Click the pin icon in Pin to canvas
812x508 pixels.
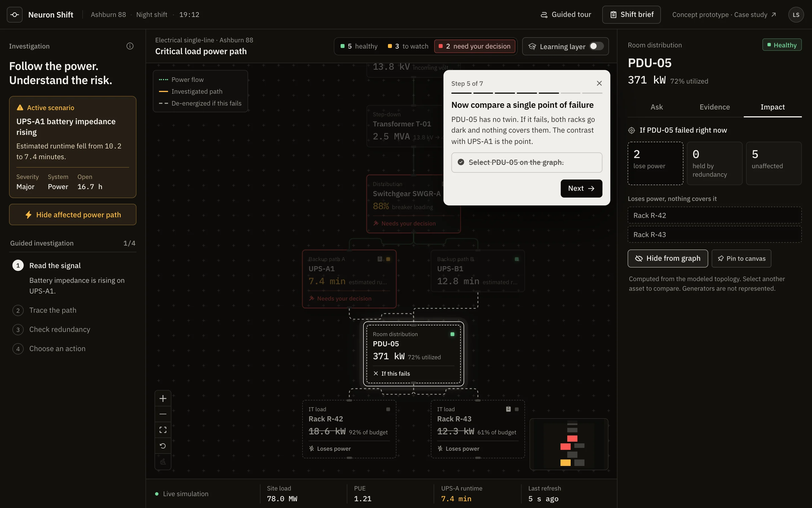tap(720, 258)
